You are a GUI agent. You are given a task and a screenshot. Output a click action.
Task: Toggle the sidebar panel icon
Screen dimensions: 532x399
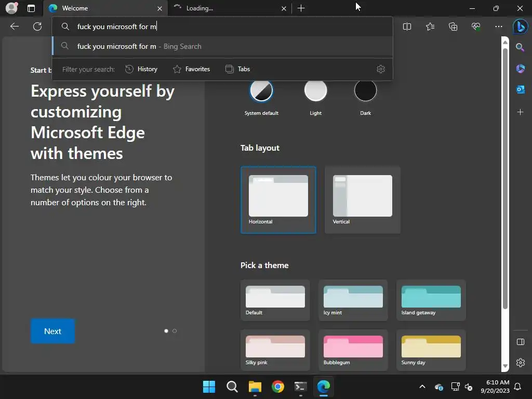[520, 342]
